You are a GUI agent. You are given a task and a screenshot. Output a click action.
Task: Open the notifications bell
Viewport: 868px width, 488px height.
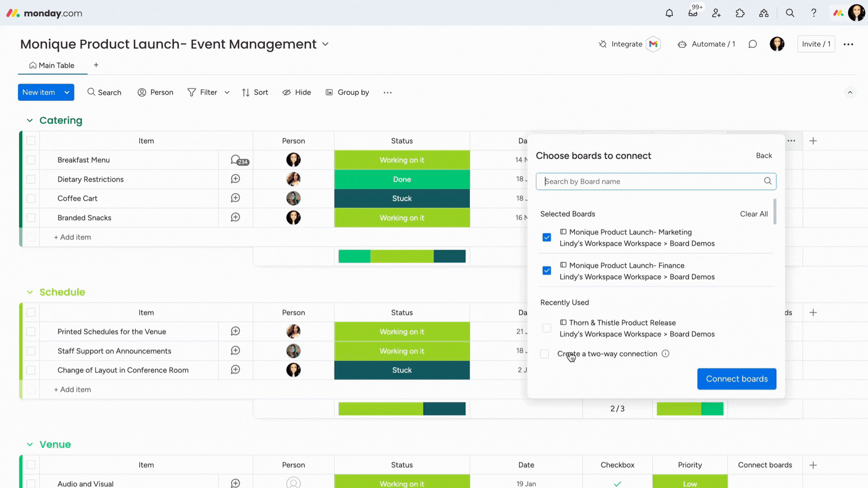669,13
